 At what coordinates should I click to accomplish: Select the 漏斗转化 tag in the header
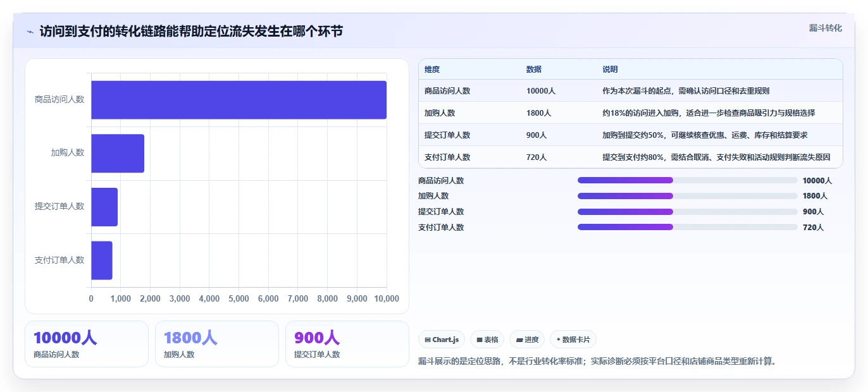826,28
